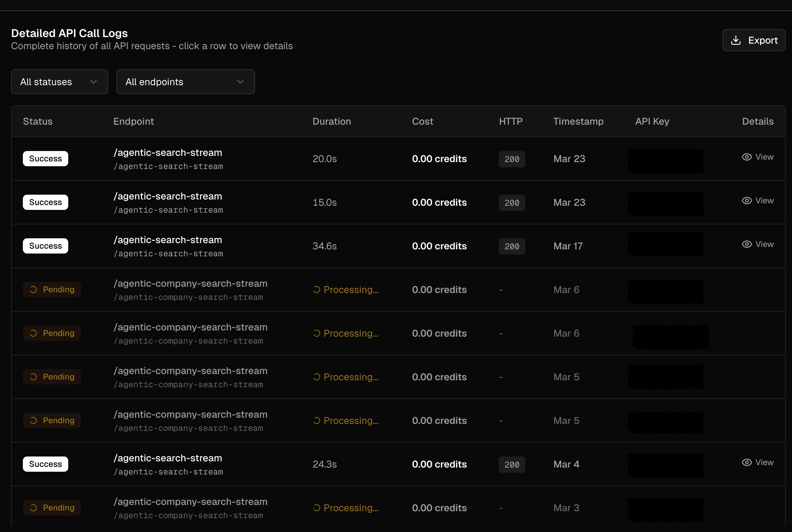The width and height of the screenshot is (792, 532).
Task: Click View on the Mar 4 success row
Action: click(x=764, y=462)
